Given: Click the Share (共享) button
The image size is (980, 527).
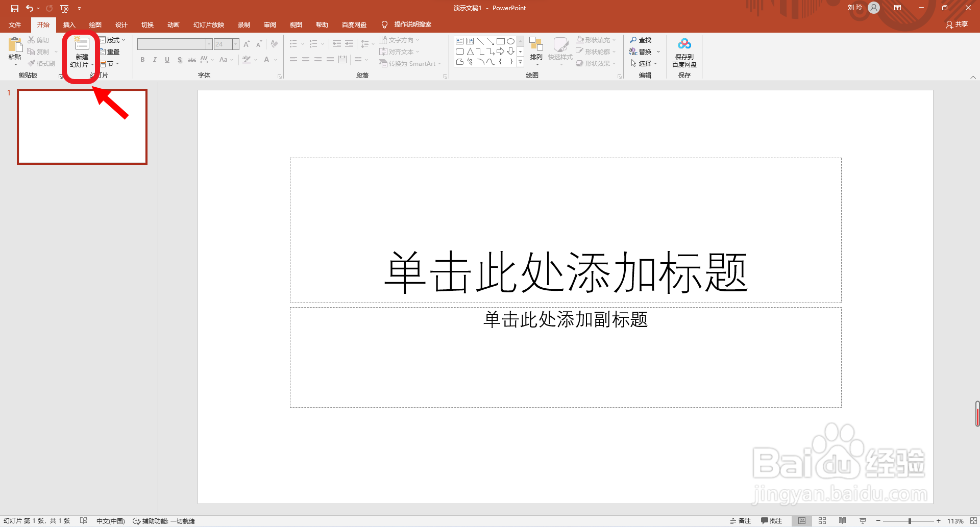Looking at the screenshot, I should 957,24.
